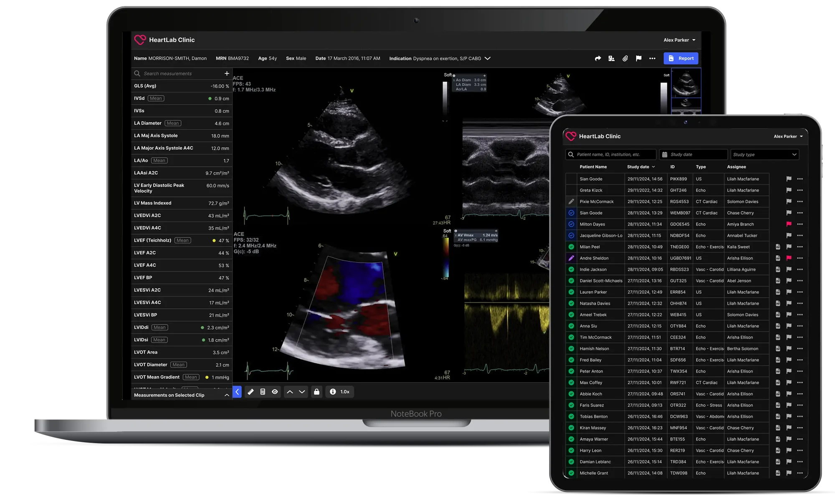Open the Alex Parker menu on laptop
This screenshot has height=504, width=835.
click(680, 40)
